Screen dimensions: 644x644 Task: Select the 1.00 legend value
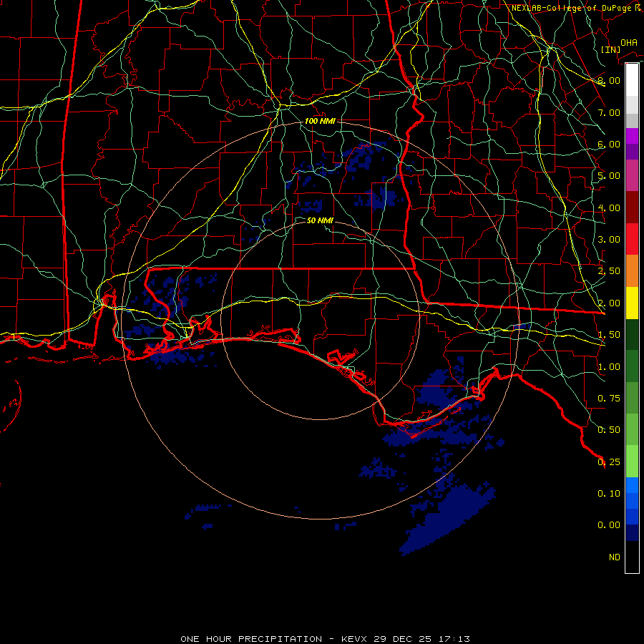pos(609,367)
